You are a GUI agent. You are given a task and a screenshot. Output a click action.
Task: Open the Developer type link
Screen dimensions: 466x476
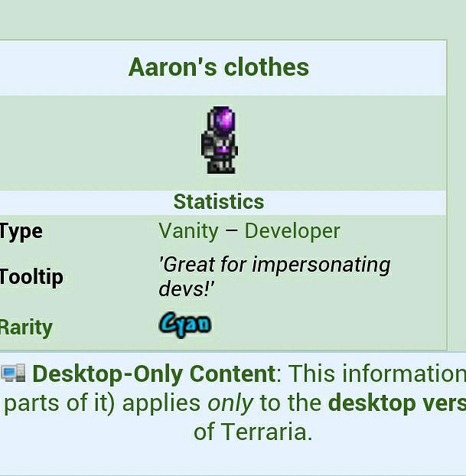coord(292,231)
